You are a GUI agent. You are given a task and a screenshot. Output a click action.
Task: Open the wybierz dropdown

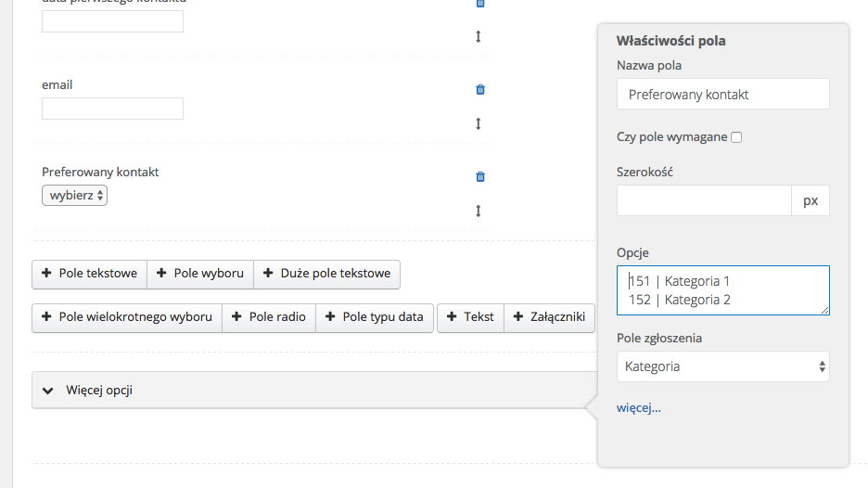[x=75, y=196]
